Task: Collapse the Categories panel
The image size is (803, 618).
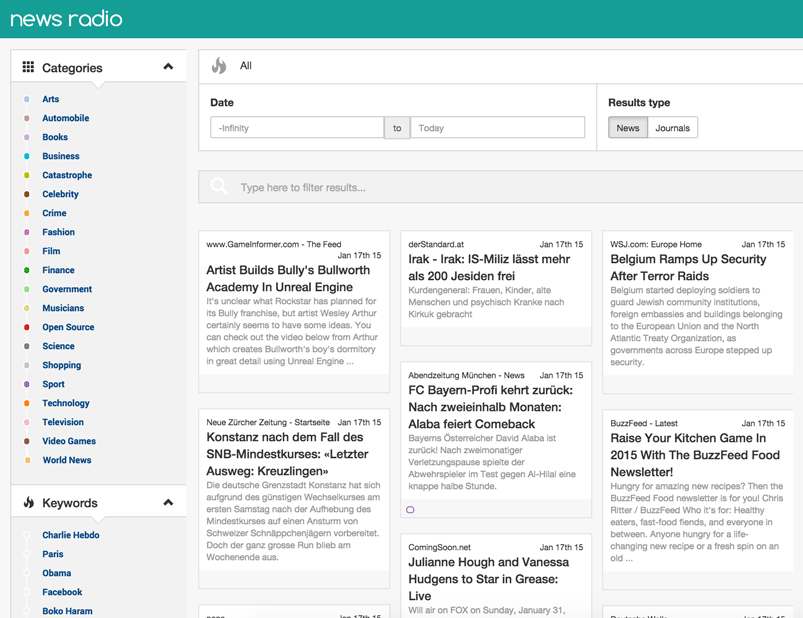Action: click(168, 67)
